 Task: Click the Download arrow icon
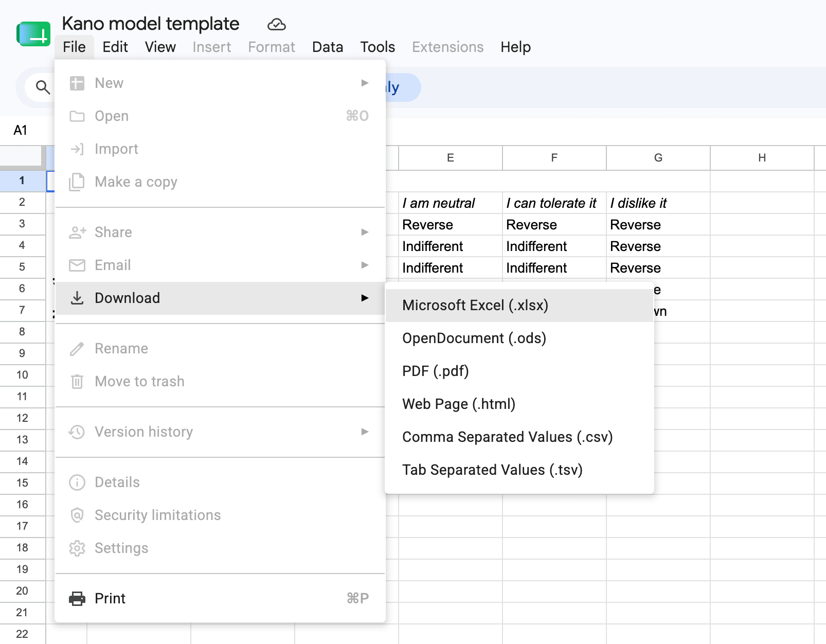77,298
